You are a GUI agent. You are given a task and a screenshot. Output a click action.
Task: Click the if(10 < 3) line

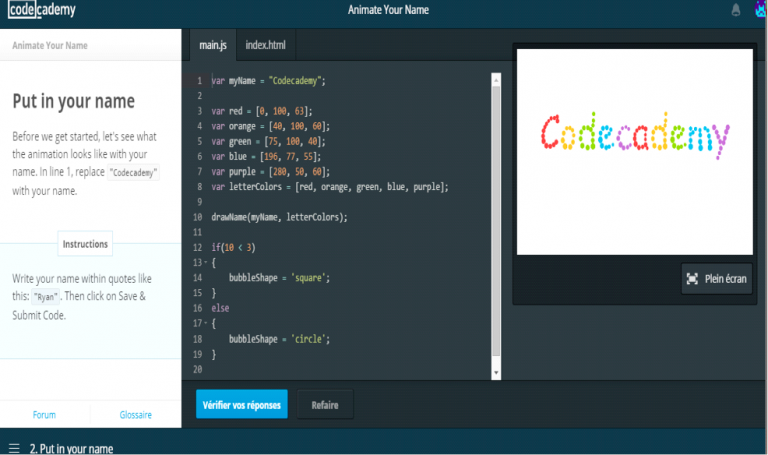pyautogui.click(x=233, y=248)
